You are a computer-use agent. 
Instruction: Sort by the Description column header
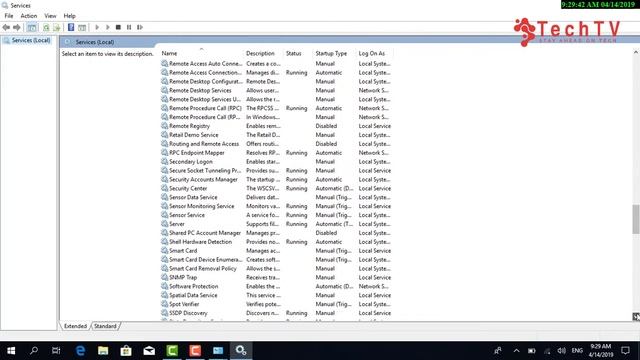point(260,53)
